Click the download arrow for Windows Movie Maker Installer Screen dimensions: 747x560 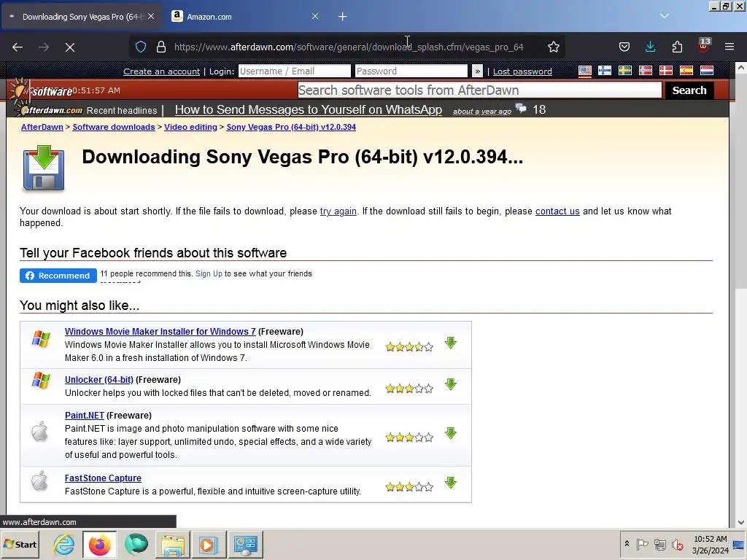click(451, 343)
